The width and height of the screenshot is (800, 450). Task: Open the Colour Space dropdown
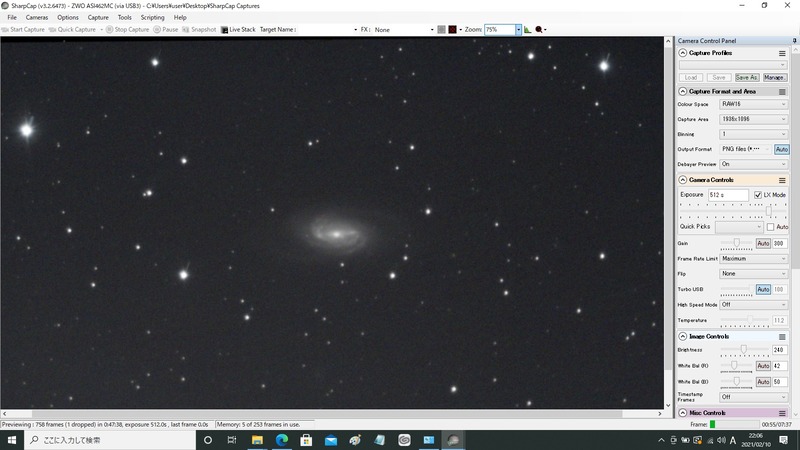pos(754,104)
